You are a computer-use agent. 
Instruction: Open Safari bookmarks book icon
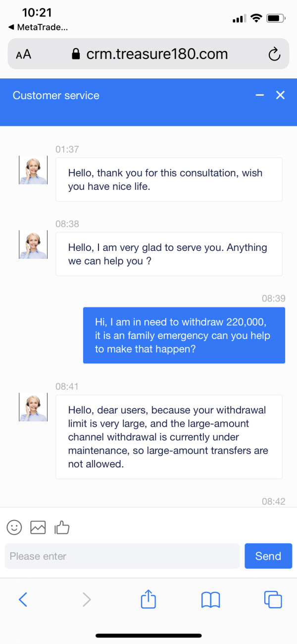pyautogui.click(x=210, y=600)
